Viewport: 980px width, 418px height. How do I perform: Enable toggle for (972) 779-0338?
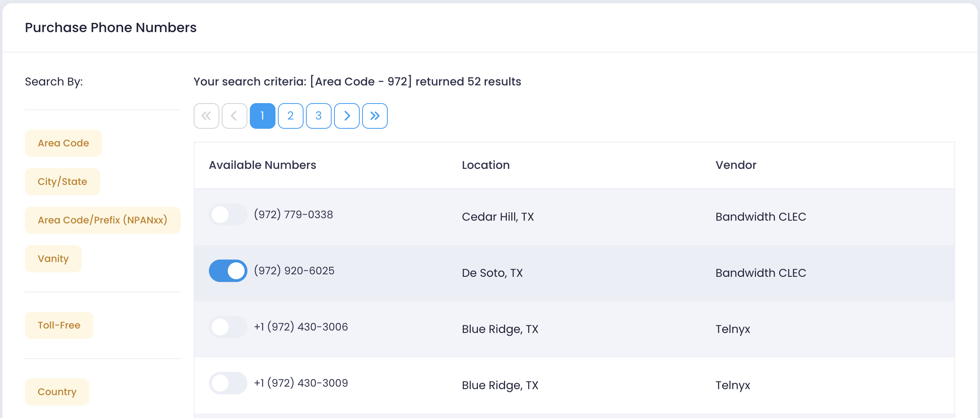click(x=228, y=215)
